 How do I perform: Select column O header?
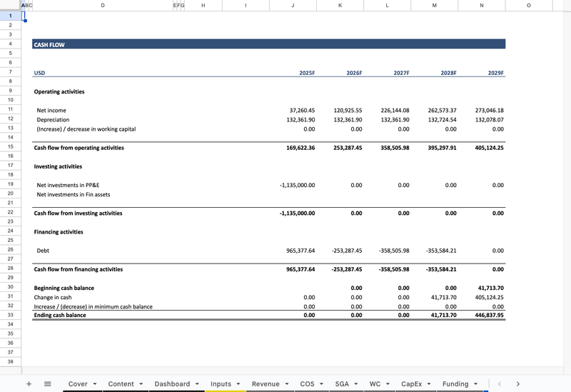coord(528,5)
